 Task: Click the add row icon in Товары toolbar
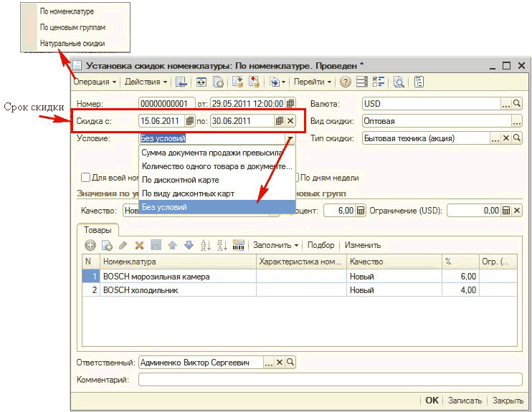(x=90, y=245)
